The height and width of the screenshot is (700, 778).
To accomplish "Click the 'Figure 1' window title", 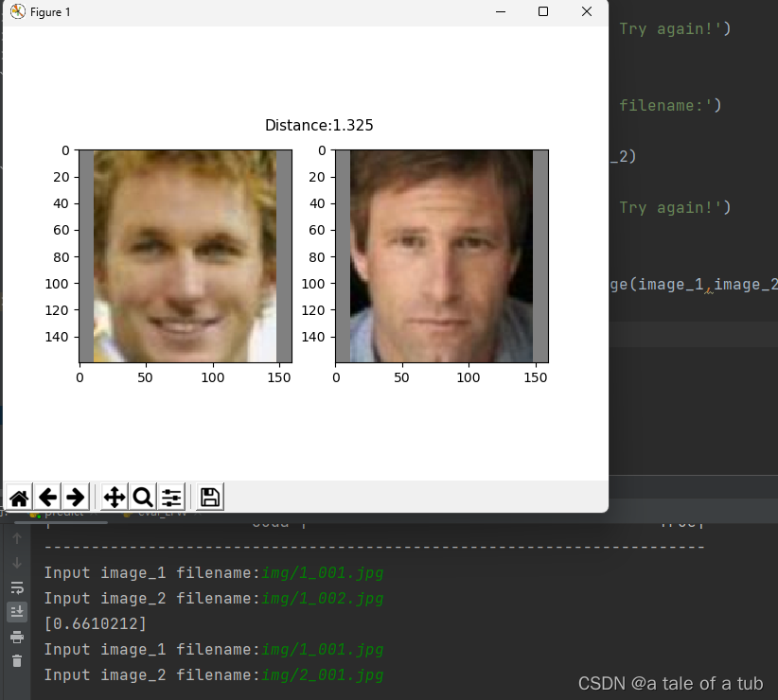I will [50, 12].
